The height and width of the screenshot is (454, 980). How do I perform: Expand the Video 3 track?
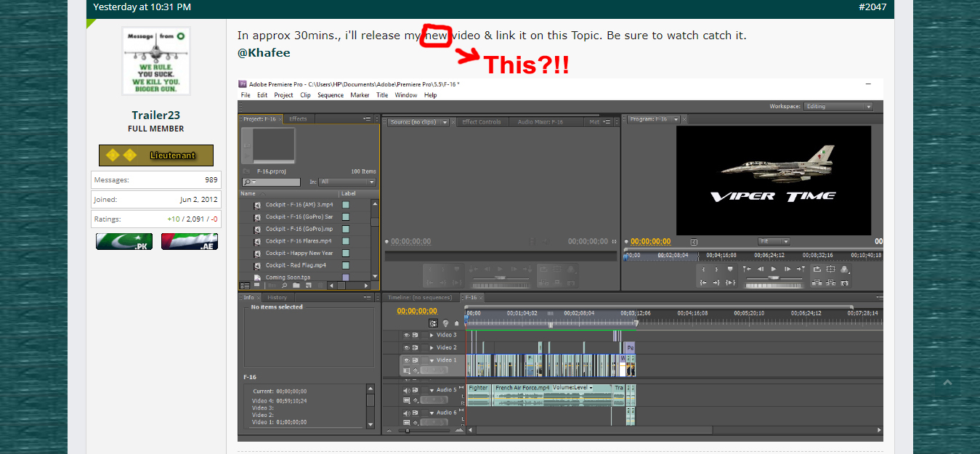[432, 335]
